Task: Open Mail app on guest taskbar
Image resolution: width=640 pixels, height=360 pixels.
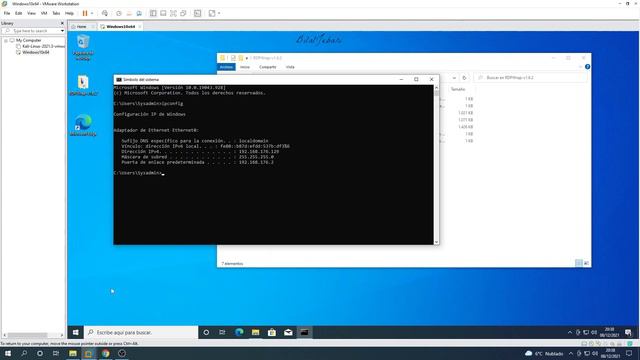Action: click(x=288, y=333)
